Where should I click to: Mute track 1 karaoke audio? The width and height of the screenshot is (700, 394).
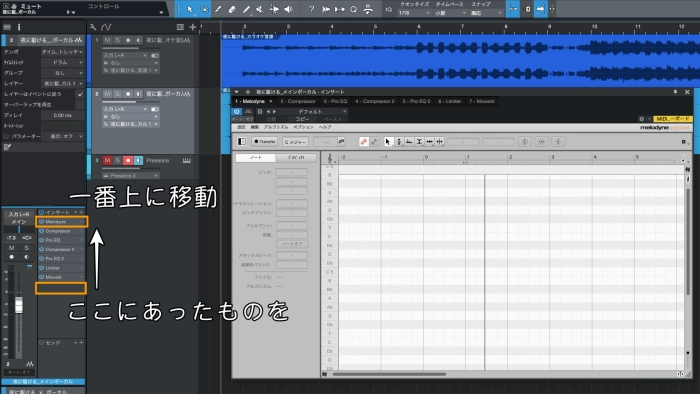point(107,40)
